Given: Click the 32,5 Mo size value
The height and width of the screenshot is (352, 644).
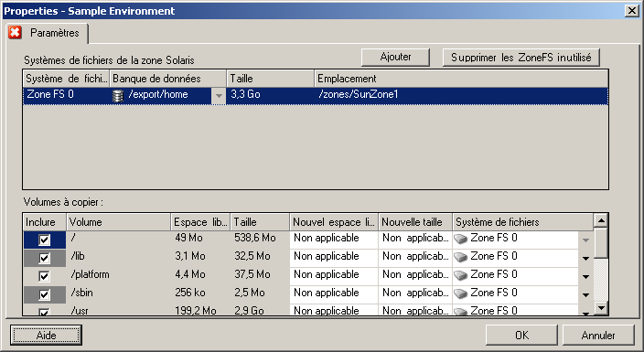Looking at the screenshot, I should [252, 256].
